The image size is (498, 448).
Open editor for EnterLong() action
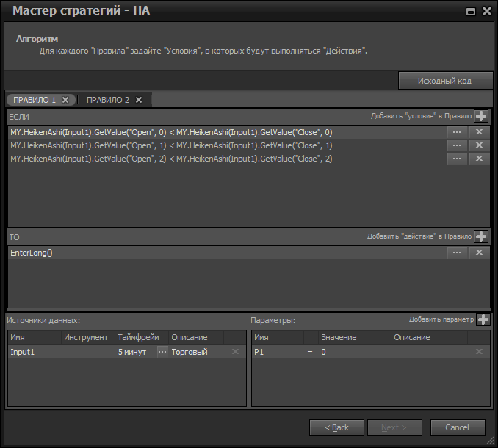457,253
